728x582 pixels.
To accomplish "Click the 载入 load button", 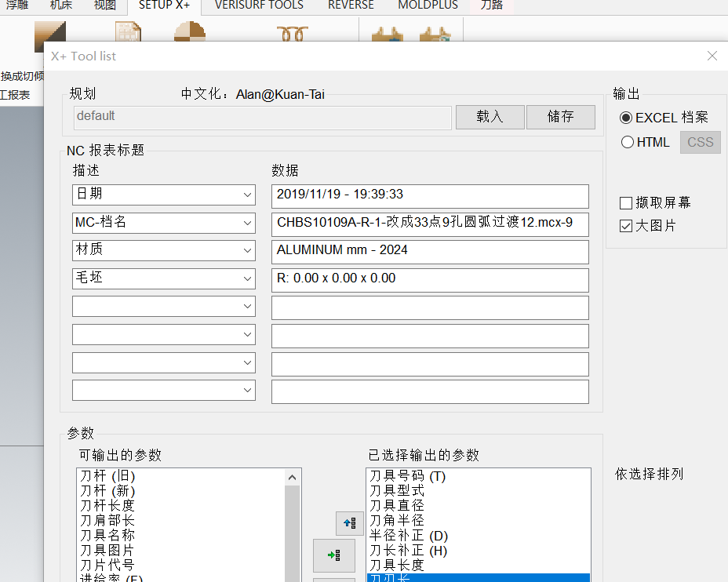I will (x=490, y=117).
